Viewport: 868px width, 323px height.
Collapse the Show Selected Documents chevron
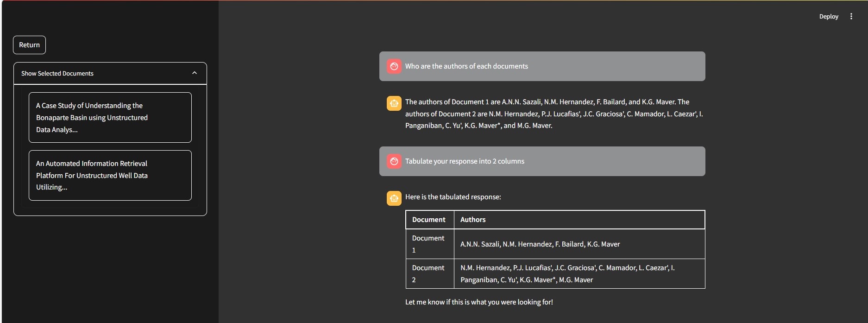pos(195,73)
